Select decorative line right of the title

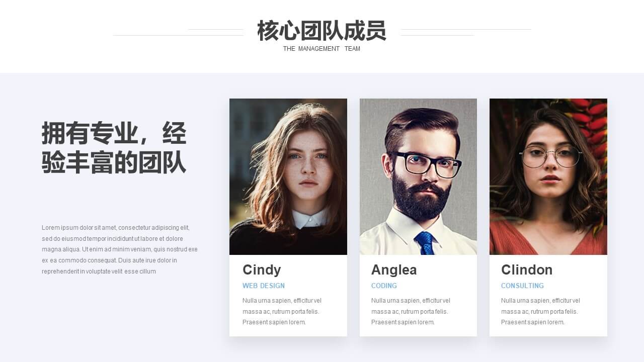(465, 32)
